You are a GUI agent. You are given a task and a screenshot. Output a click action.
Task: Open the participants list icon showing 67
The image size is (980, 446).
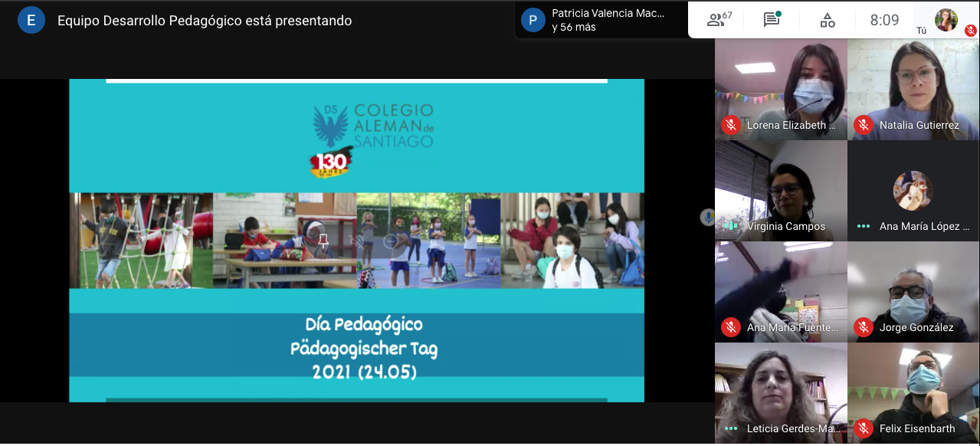tap(719, 20)
